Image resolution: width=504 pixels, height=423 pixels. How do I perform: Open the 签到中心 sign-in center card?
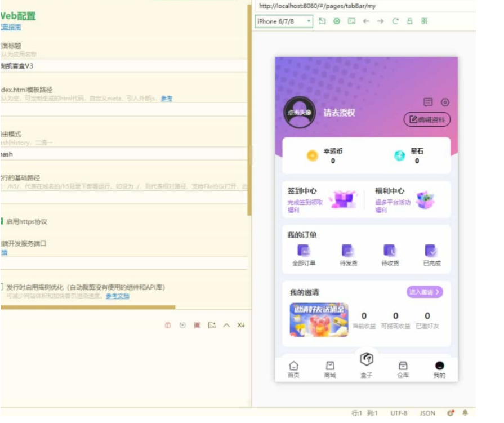[323, 199]
